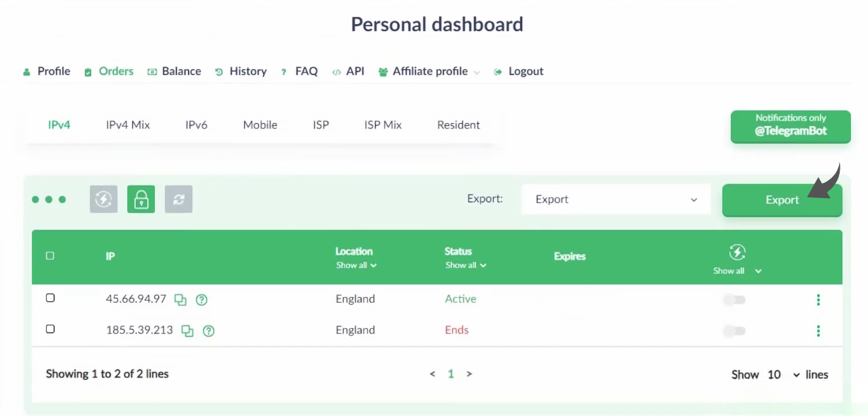This screenshot has height=416, width=868.
Task: Open the Export format dropdown
Action: (615, 199)
